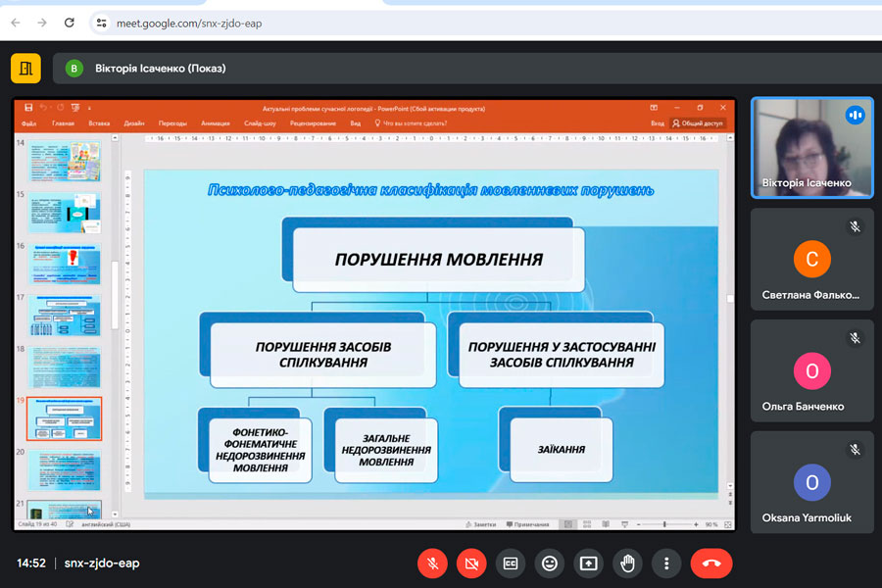882x588 pixels.
Task: Unmute the microphone in Meet controls
Action: click(432, 563)
